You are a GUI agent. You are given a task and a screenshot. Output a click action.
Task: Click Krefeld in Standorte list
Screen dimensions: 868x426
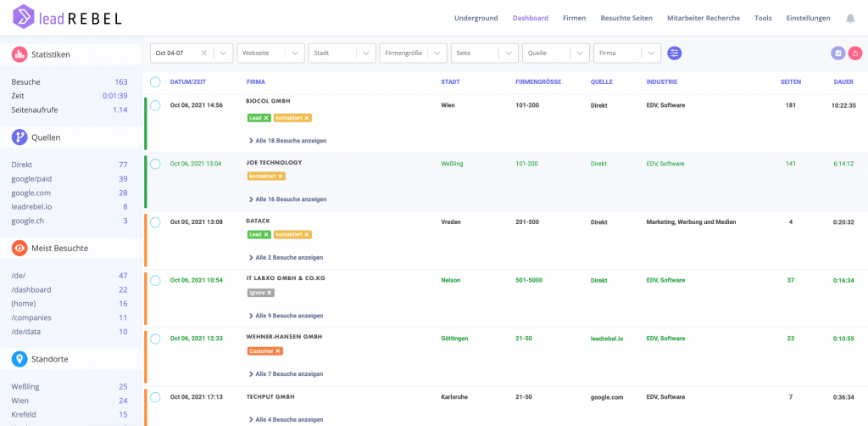(x=25, y=414)
